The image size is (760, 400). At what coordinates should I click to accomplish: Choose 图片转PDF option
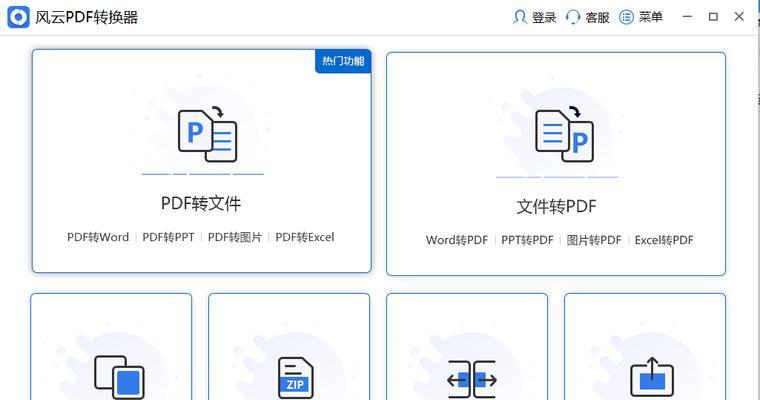(x=594, y=240)
